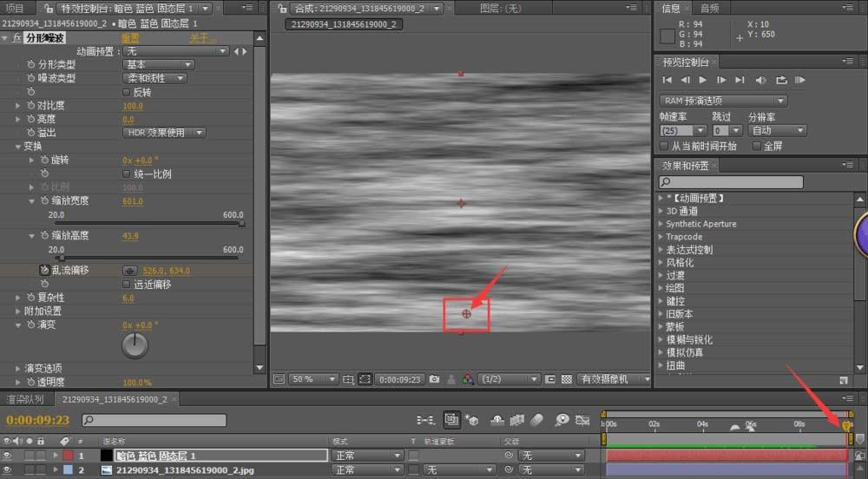Toggle the audio mute speaker icon

click(x=761, y=81)
